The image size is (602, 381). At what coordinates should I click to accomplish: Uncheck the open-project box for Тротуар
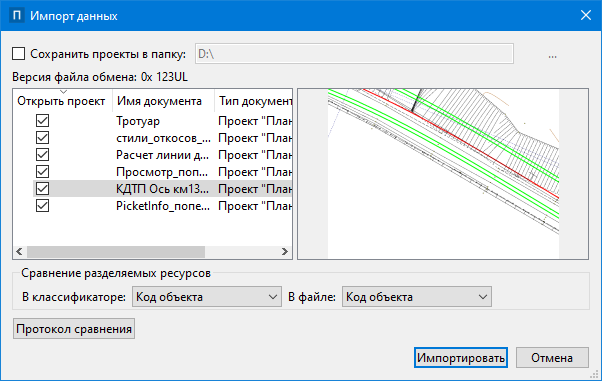click(42, 121)
